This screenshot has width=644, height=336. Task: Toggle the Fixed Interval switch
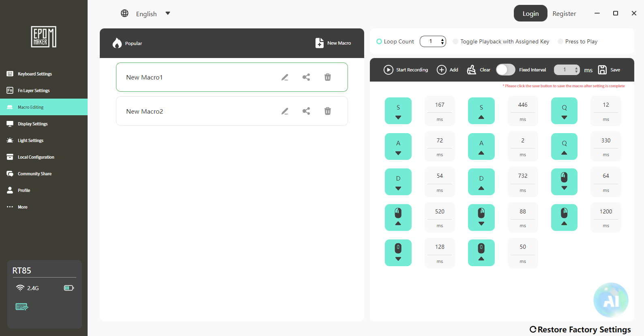click(505, 70)
